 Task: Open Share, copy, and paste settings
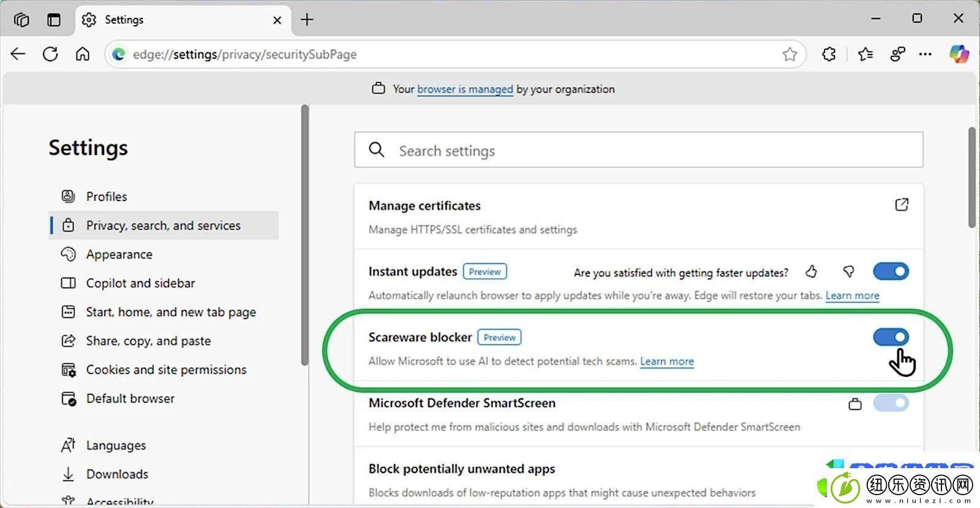(x=164, y=341)
